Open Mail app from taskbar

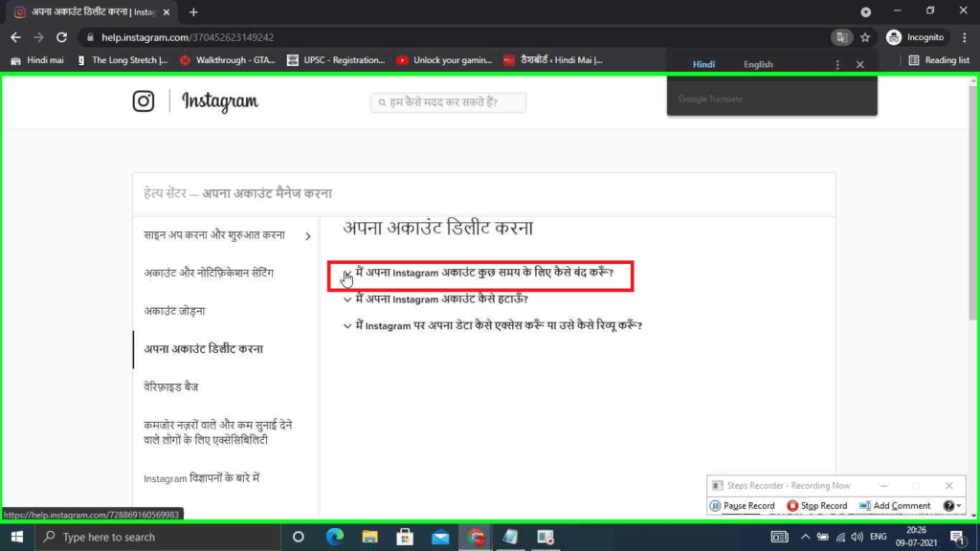click(x=440, y=537)
